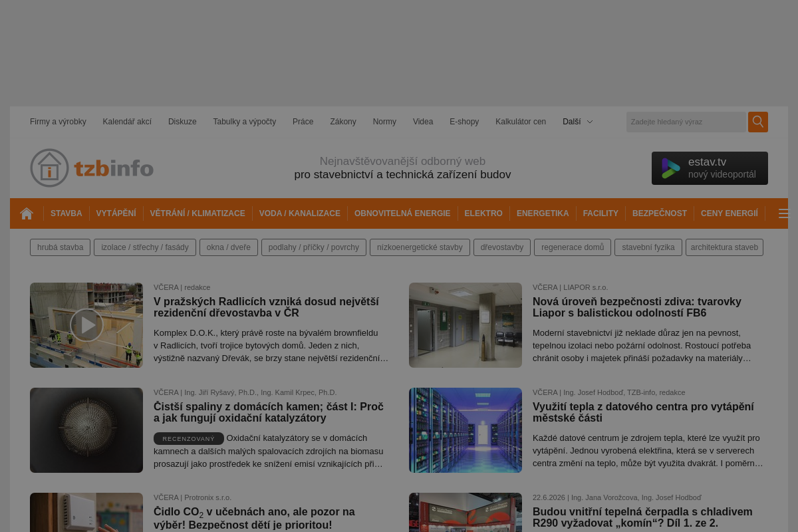Click podlahy / příčky / povrchy tag
Image resolution: width=798 pixels, height=532 pixels.
[x=314, y=247]
